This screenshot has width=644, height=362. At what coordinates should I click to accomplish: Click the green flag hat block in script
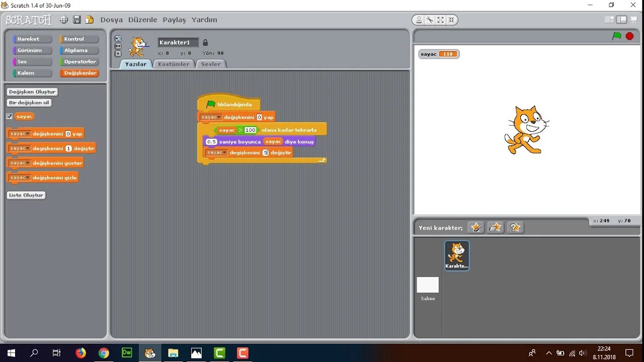[229, 103]
